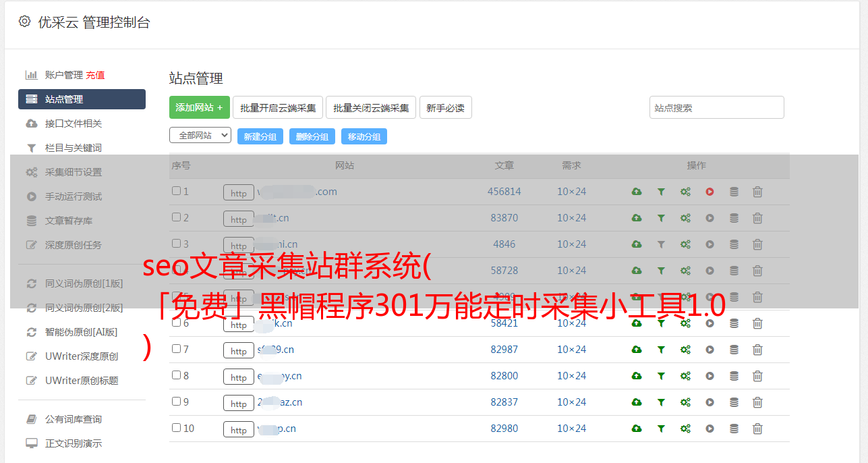Open 新手必读 guide button

[446, 107]
